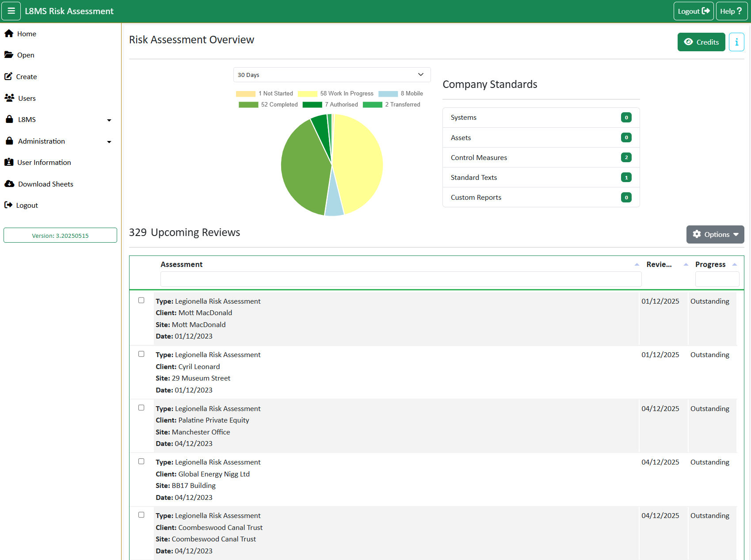Open the 30 Days period dropdown
The width and height of the screenshot is (751, 560).
click(x=332, y=75)
